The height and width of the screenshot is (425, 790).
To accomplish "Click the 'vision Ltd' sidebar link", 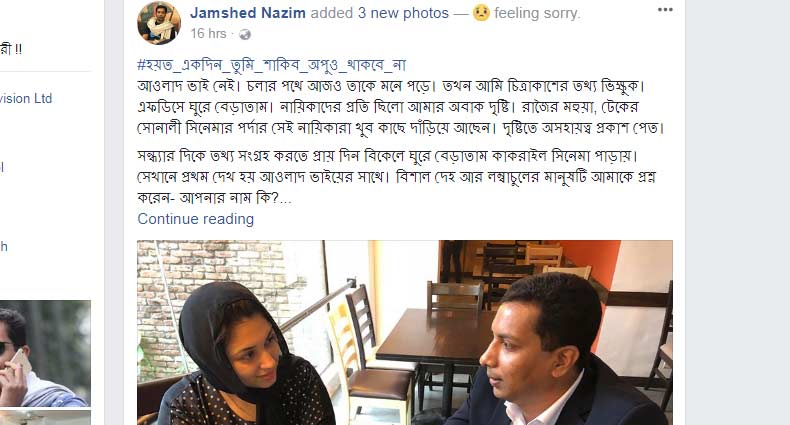I will pos(26,98).
